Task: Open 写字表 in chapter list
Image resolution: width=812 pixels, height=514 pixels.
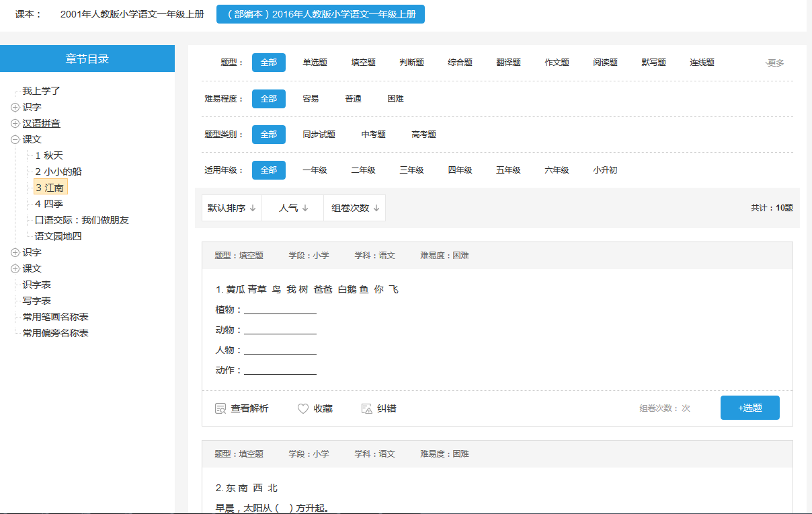Action: click(x=37, y=301)
